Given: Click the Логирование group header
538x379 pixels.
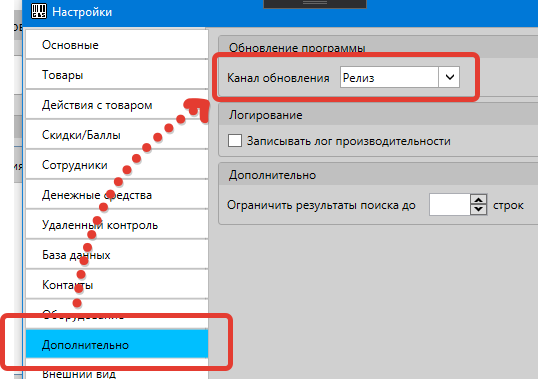Looking at the screenshot, I should [x=378, y=115].
